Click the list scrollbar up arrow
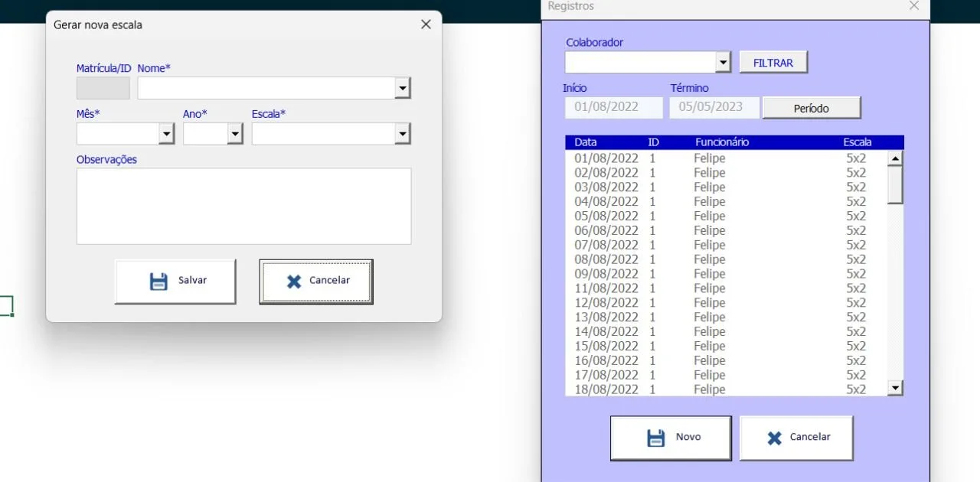 pyautogui.click(x=895, y=158)
